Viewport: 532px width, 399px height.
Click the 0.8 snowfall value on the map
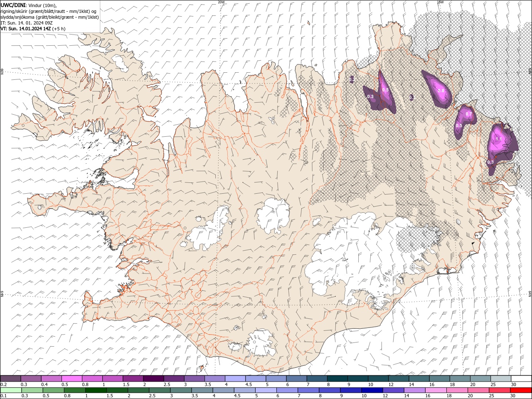pos(441,91)
